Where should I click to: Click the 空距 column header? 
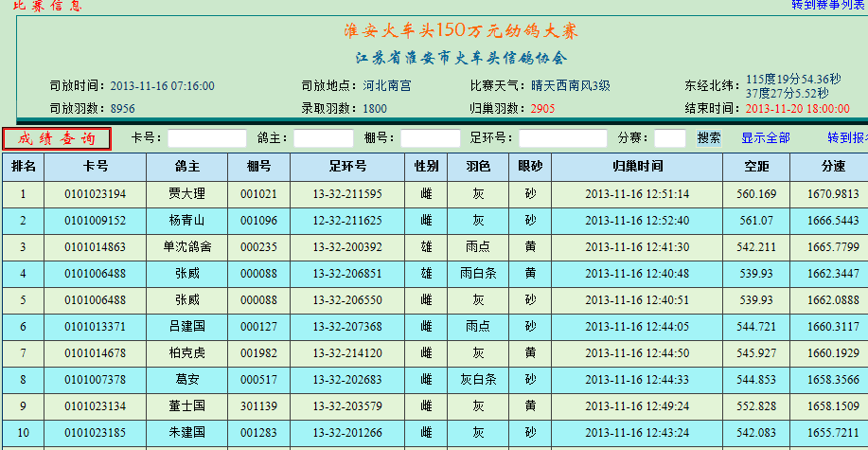tap(756, 167)
